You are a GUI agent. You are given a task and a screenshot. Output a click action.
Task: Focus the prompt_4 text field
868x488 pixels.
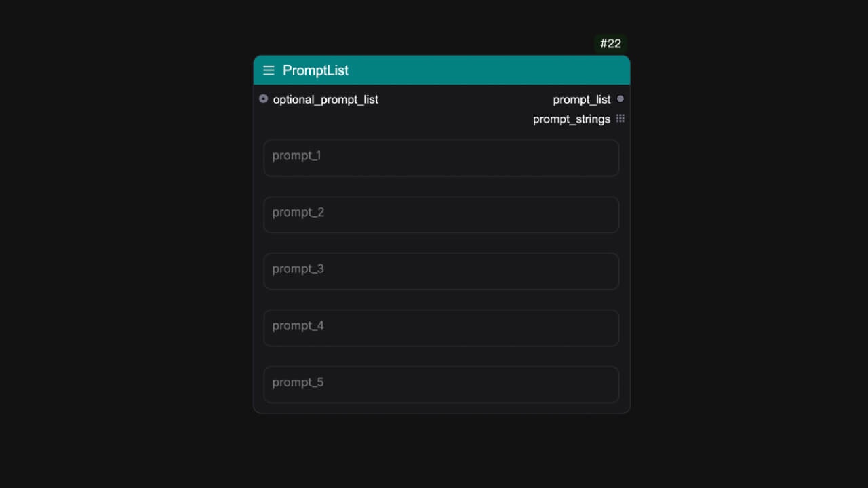coord(441,328)
